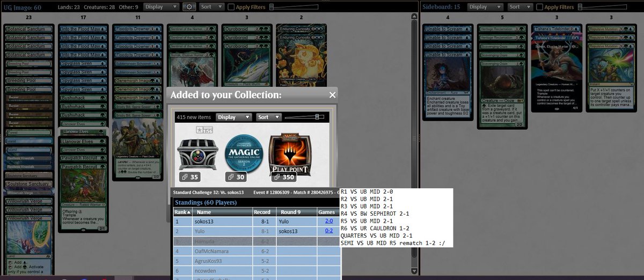This screenshot has width=644, height=280.
Task: Open the Sort dropdown in collection dialog
Action: [x=268, y=117]
